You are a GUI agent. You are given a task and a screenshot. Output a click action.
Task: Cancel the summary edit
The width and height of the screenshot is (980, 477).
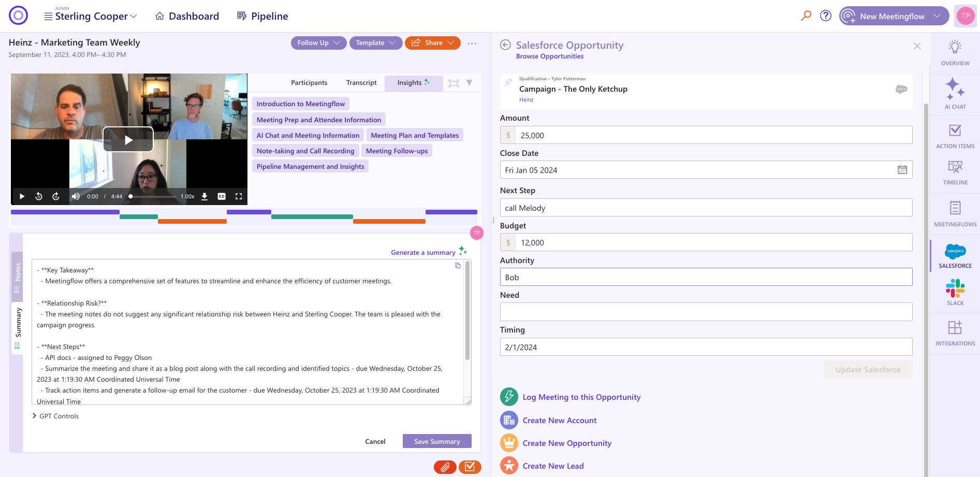coord(375,441)
